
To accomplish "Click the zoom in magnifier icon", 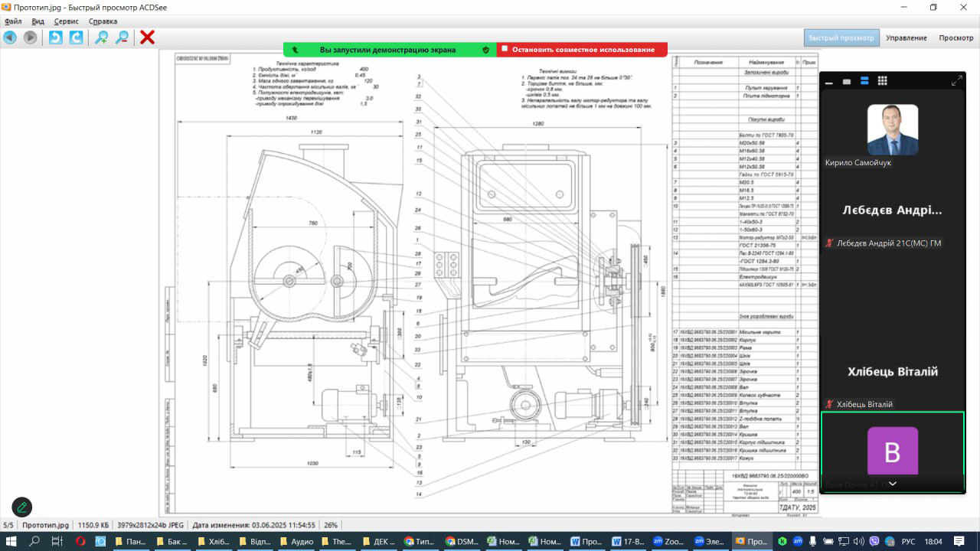I will pos(101,37).
